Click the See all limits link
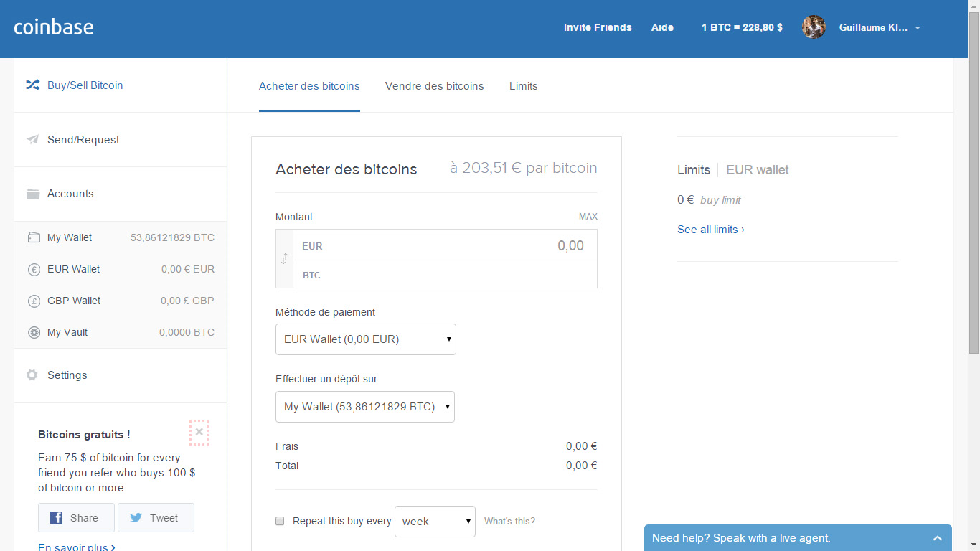The image size is (980, 551). (x=711, y=230)
